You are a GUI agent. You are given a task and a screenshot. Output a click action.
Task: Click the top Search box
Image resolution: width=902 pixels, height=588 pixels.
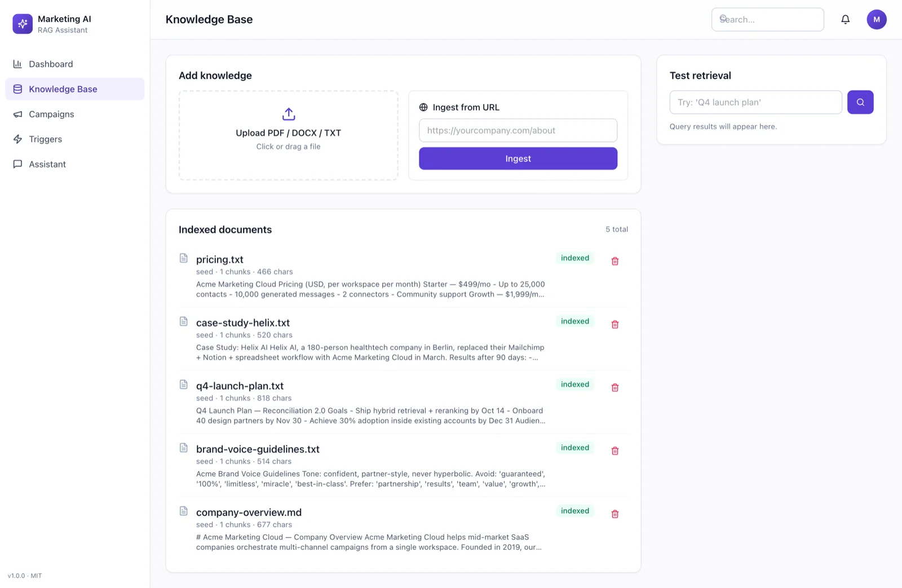click(x=767, y=19)
